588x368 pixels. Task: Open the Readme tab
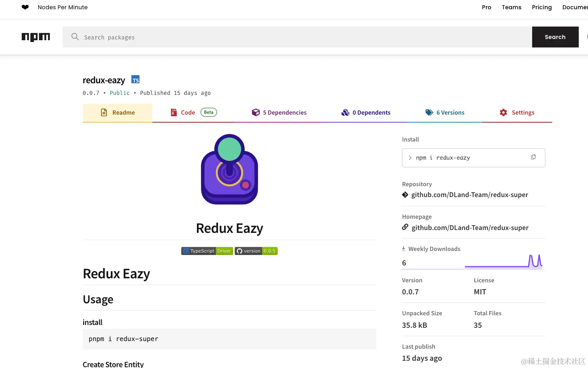(117, 113)
